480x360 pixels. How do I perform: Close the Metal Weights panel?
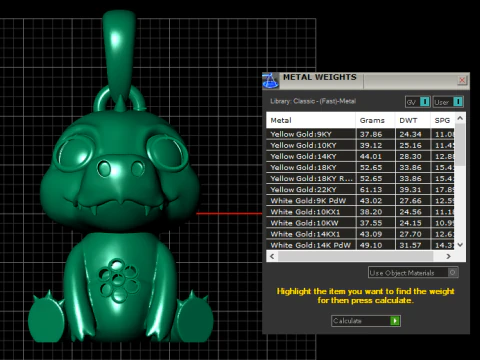click(x=462, y=80)
